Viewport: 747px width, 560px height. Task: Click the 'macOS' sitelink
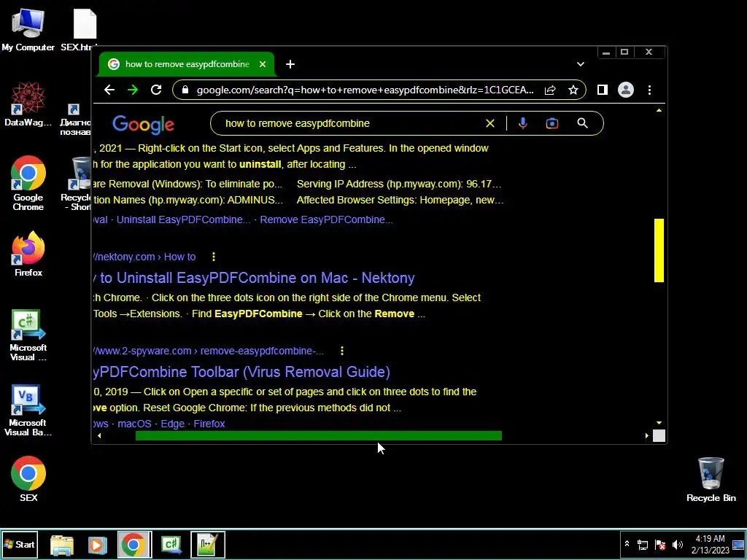(x=134, y=424)
